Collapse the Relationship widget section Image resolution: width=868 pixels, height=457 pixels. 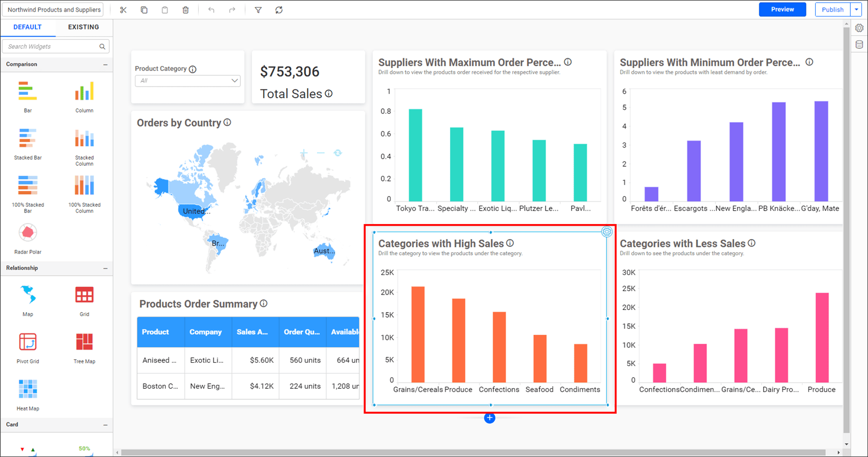pos(105,268)
